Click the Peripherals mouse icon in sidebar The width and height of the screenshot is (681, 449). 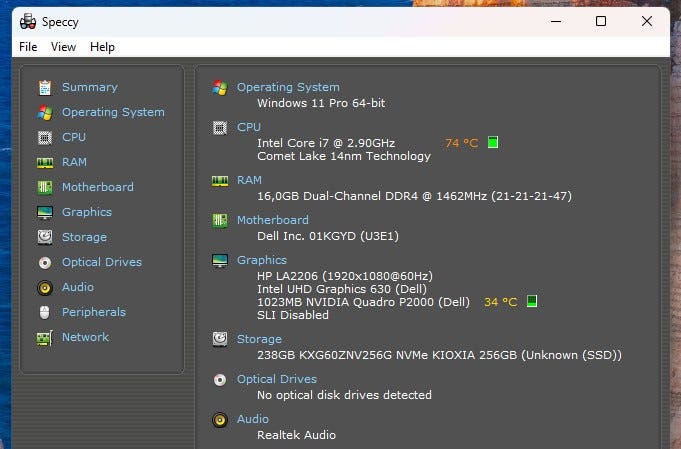click(44, 313)
